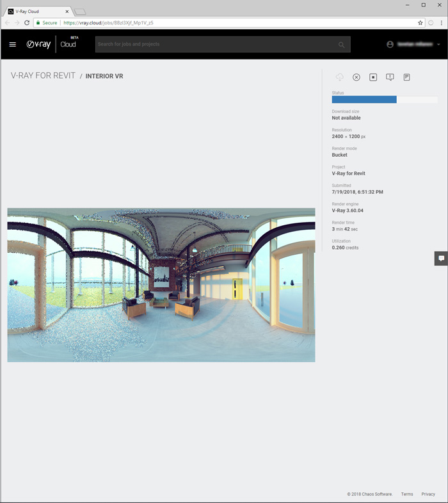Viewport: 448px width, 503px height.
Task: Click the interior VR render preview image
Action: 161,285
